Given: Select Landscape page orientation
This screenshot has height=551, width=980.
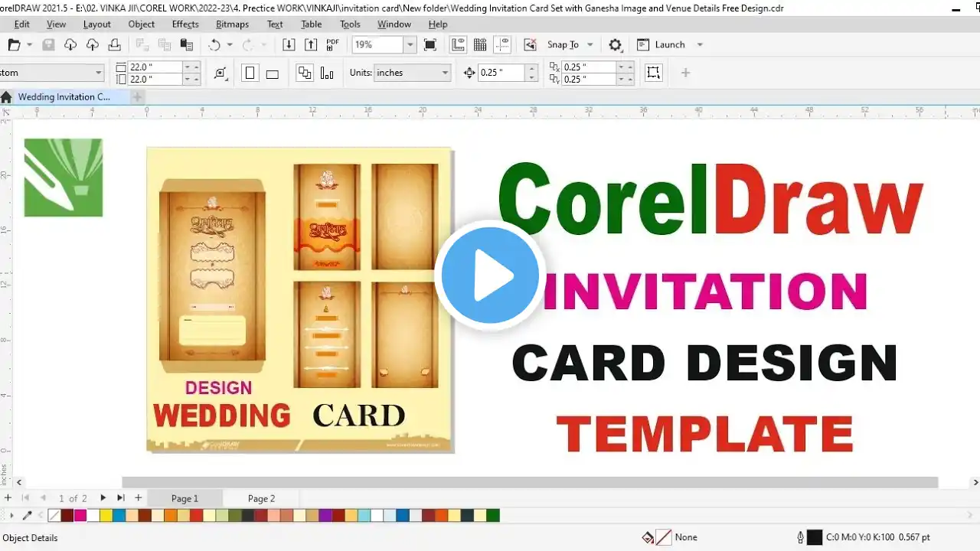Looking at the screenshot, I should click(x=272, y=73).
